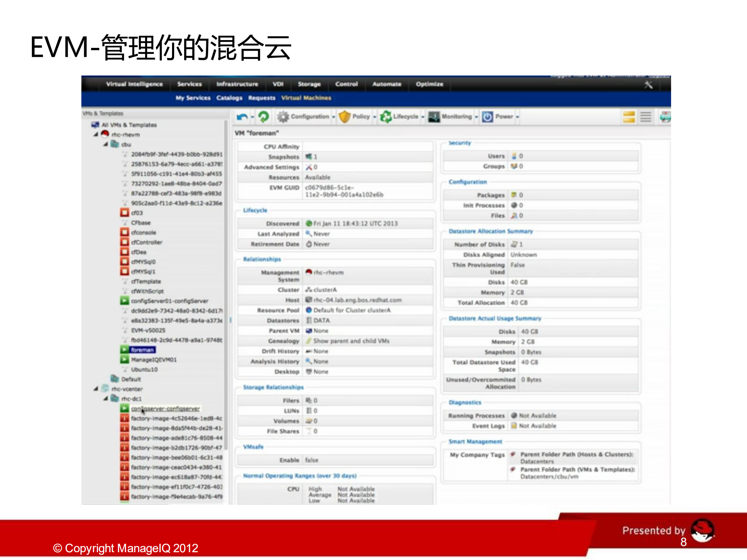Click the Lifecycle icon in the toolbar
747x560 pixels.
coord(385,116)
